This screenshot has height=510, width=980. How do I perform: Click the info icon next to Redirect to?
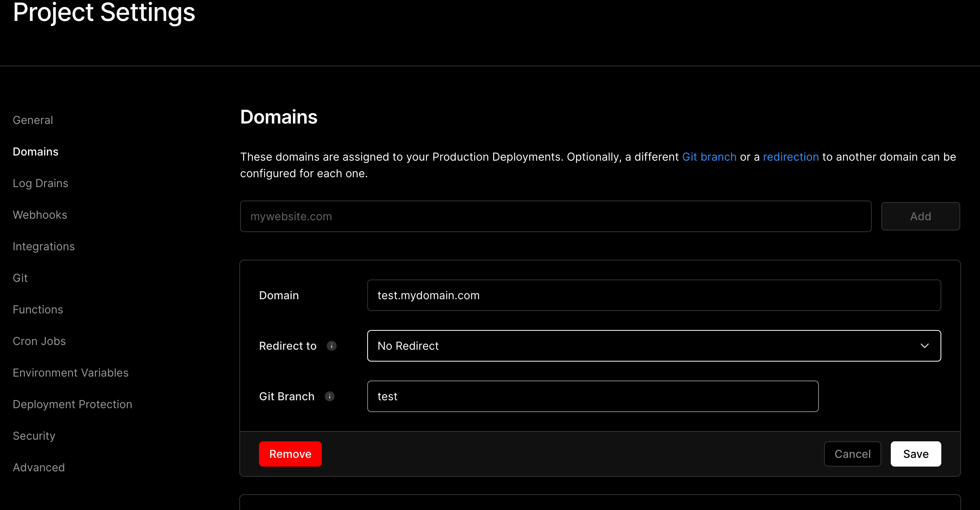tap(332, 346)
